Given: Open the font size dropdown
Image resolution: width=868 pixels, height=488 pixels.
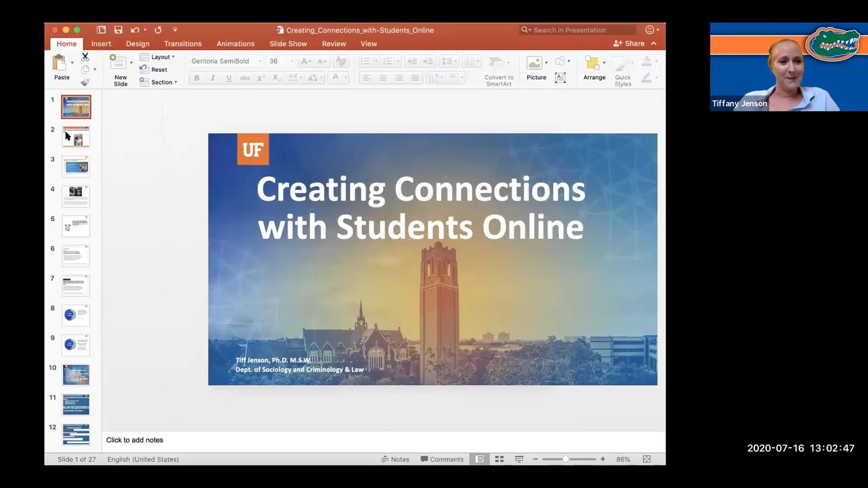Looking at the screenshot, I should [x=292, y=61].
